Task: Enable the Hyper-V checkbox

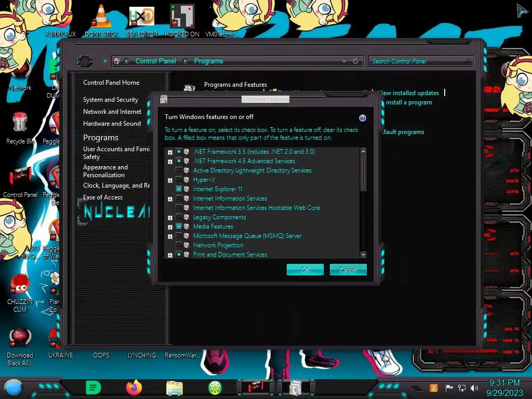Action: coord(179,179)
